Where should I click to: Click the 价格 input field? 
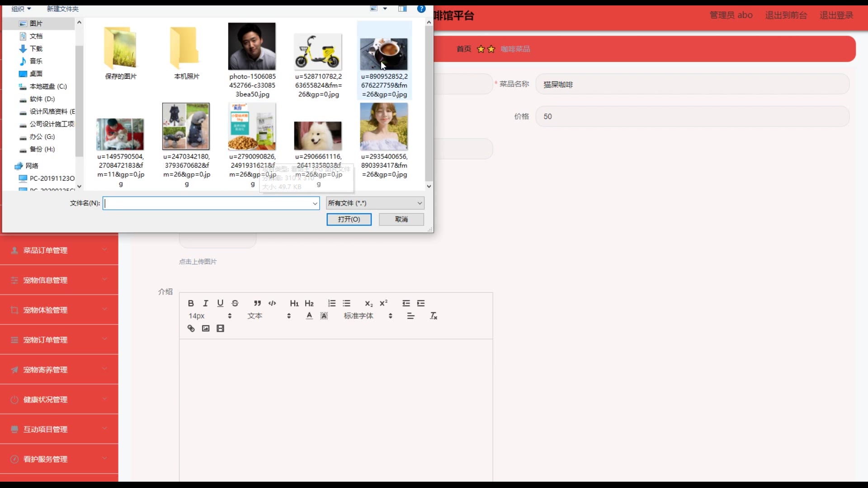692,117
